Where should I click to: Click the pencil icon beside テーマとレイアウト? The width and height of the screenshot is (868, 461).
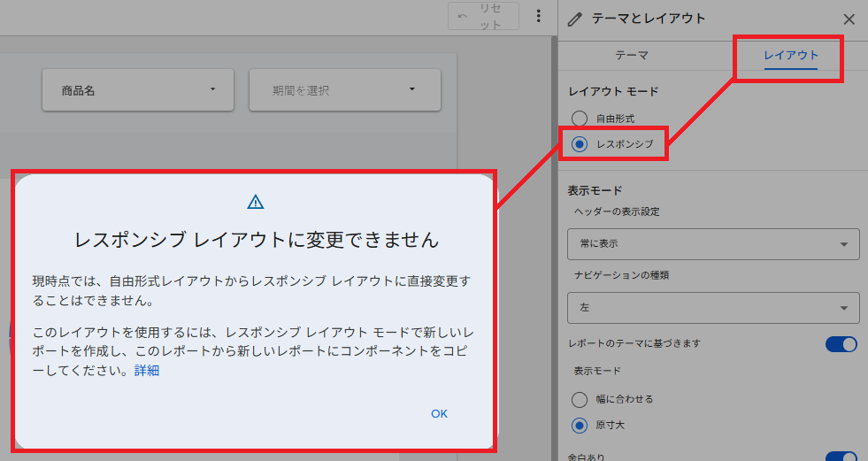tap(574, 19)
